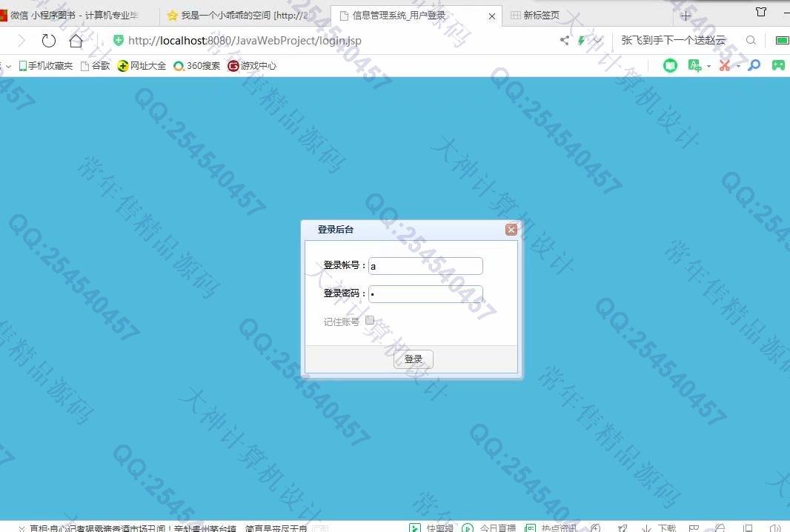Click the address bar URL localhost:8080
The width and height of the screenshot is (790, 532).
tap(245, 40)
